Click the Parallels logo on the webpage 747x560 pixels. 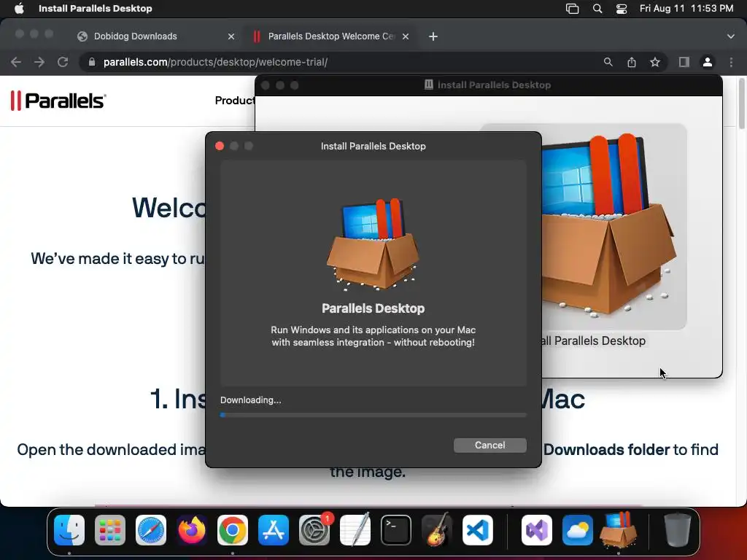coord(58,101)
